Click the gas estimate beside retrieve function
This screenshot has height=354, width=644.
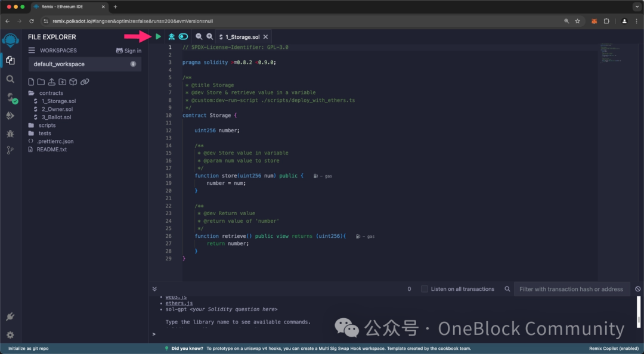365,237
